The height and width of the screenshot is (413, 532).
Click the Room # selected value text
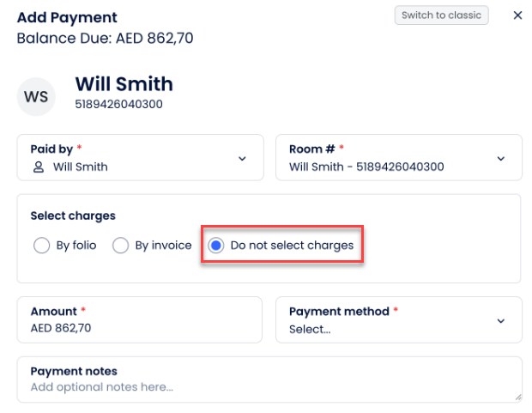[366, 167]
